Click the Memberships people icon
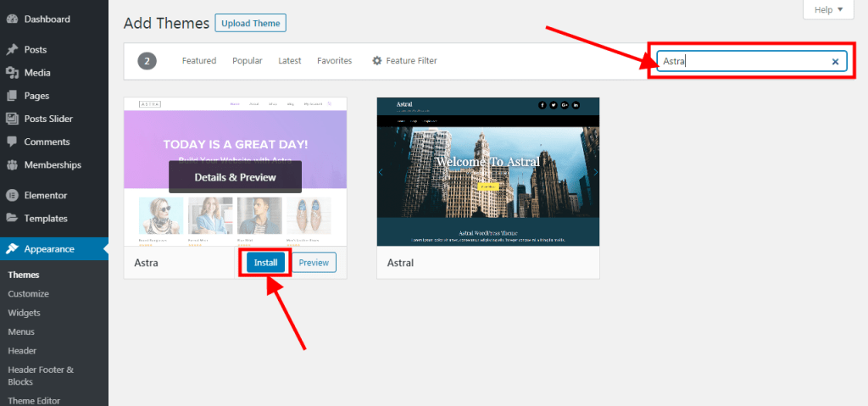 12,165
